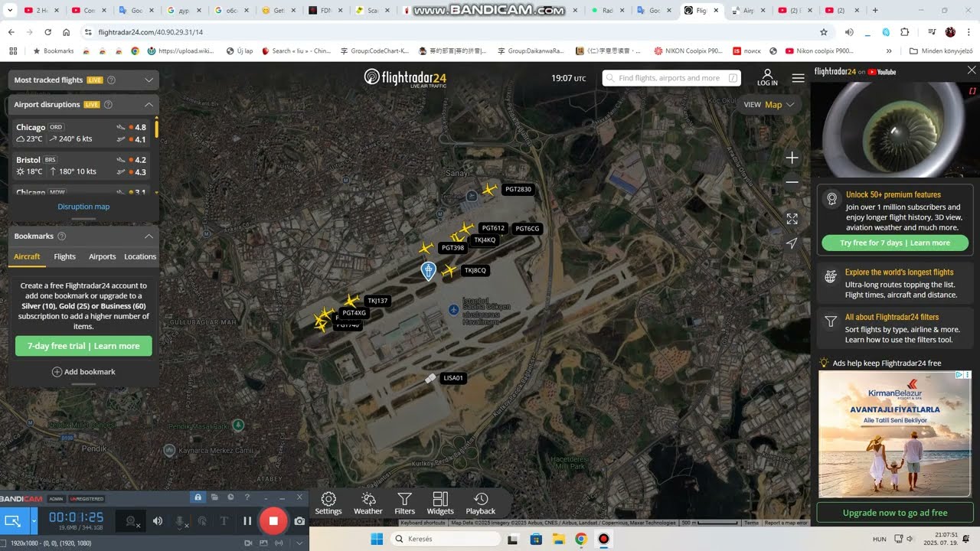Click Upgrade now to go ad free
The width and height of the screenshot is (980, 551).
pos(895,513)
